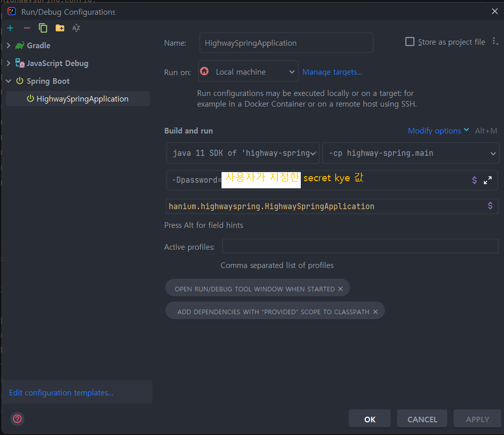Open Edit configuration templates link

[61, 393]
